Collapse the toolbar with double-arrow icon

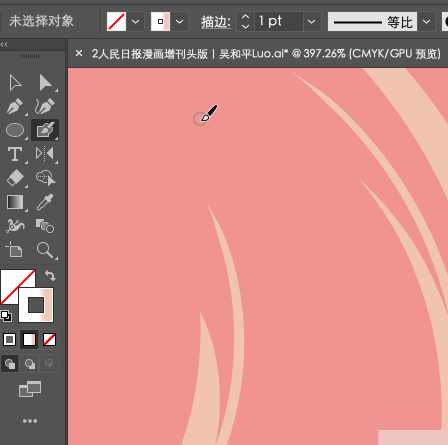tap(4, 44)
